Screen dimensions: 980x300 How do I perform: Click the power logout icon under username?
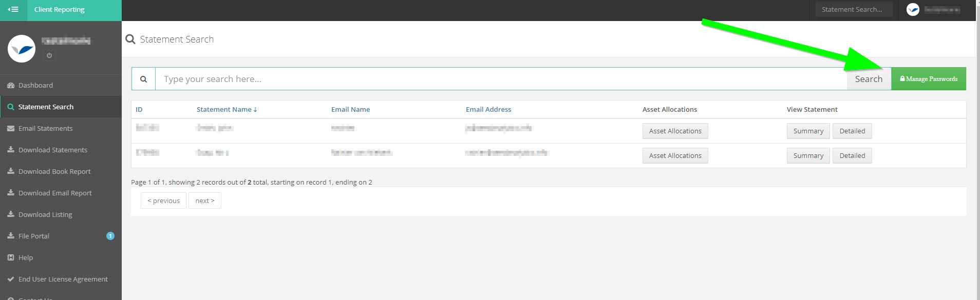[x=49, y=55]
